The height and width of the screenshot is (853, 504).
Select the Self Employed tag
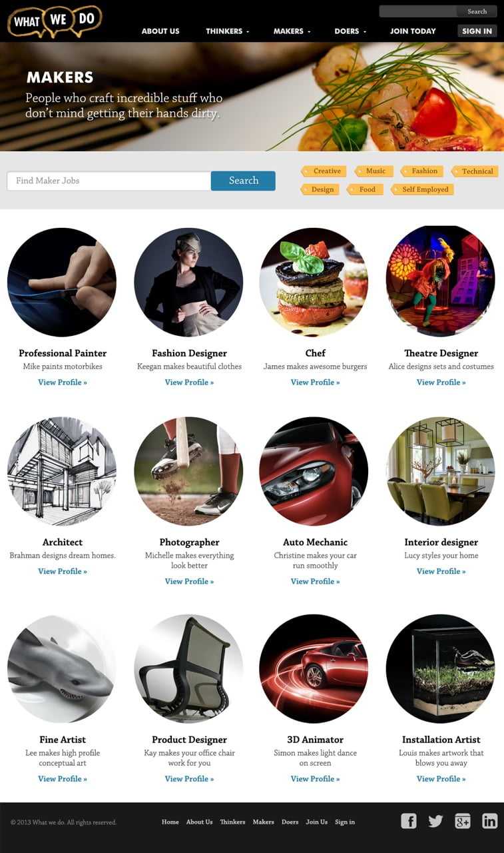pyautogui.click(x=423, y=189)
